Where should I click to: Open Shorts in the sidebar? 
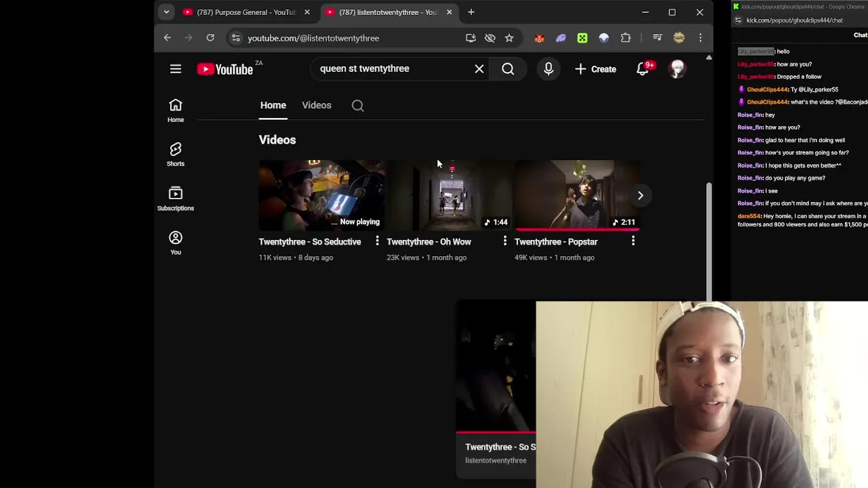point(176,155)
